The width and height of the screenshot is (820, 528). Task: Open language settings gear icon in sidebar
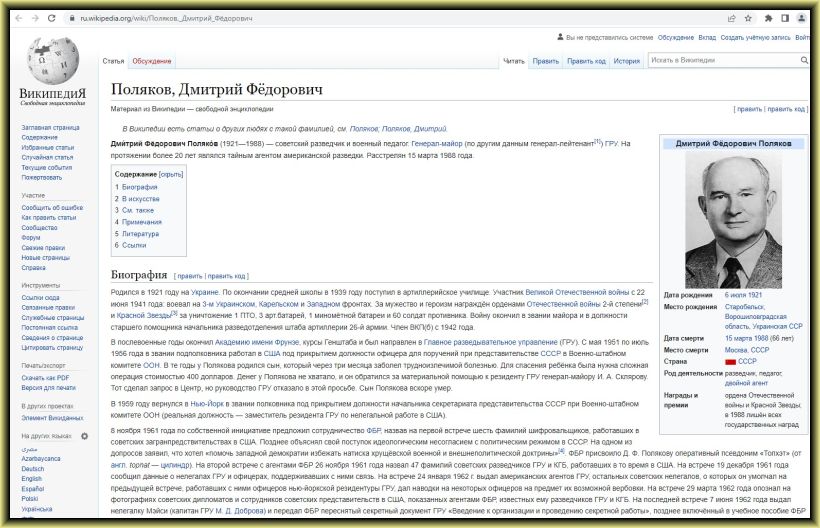coord(84,436)
